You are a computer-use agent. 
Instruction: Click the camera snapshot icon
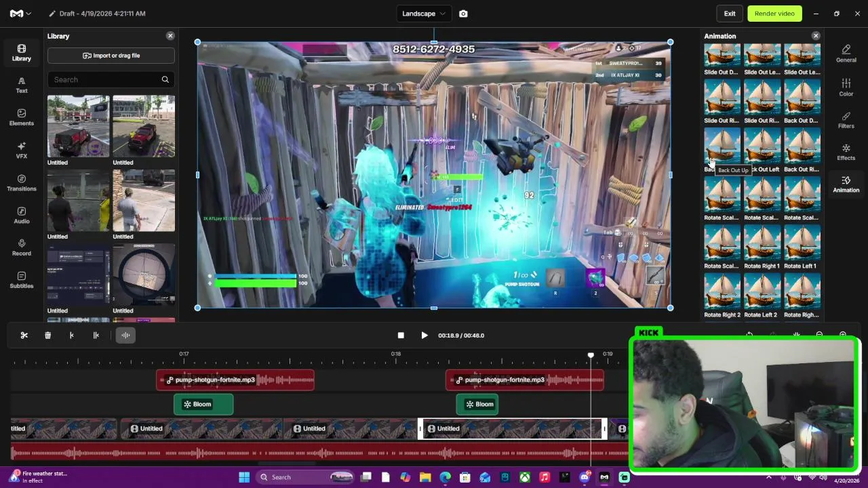pyautogui.click(x=463, y=14)
